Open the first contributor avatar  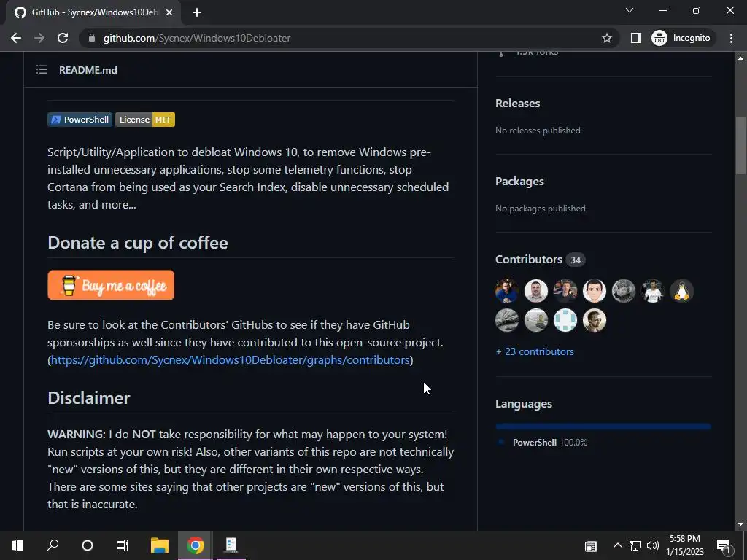507,291
